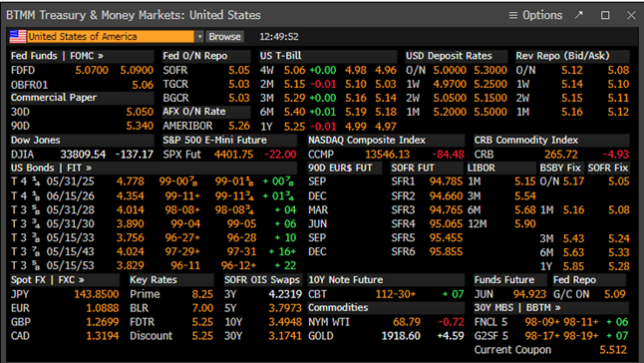Select the CRB value 265.72

pyautogui.click(x=561, y=155)
